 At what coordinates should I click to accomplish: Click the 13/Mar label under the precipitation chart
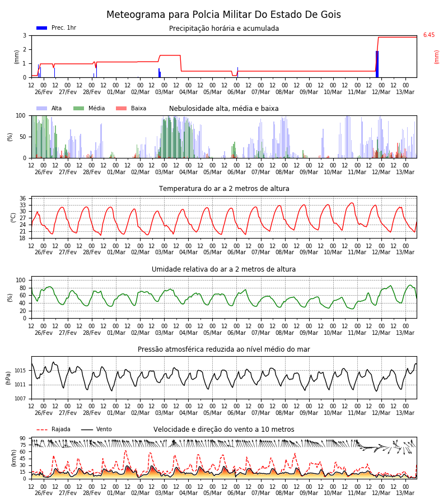pos(405,92)
